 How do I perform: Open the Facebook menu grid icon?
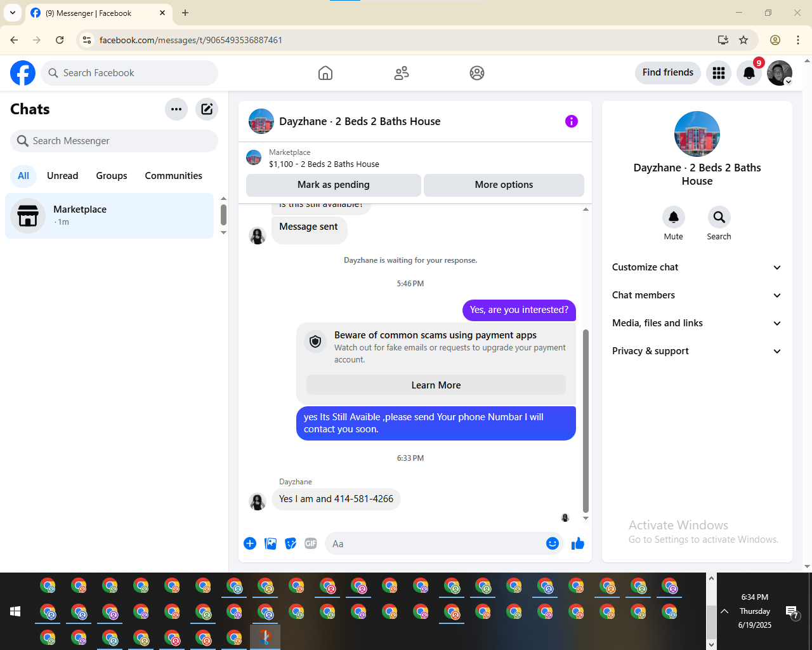click(x=719, y=73)
